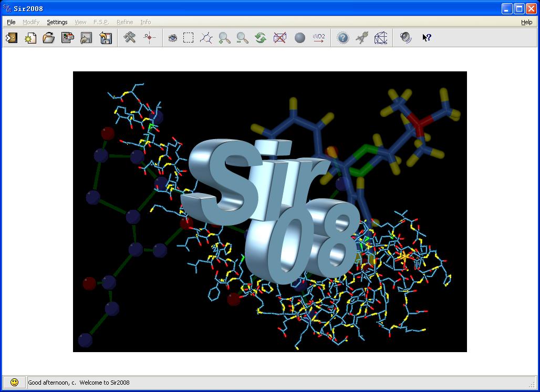Click the save floppy disk icon
Screen dimensions: 540x392
(x=106, y=38)
